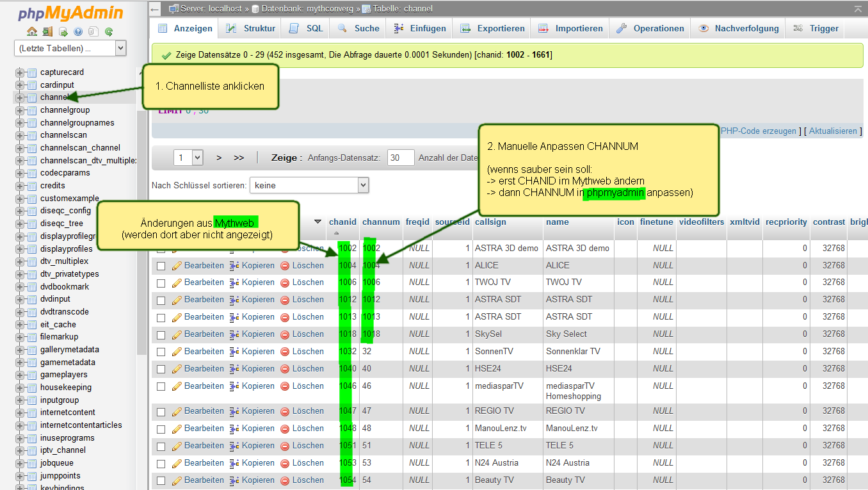Viewport: 868px width, 490px height.
Task: Click delete icon in TELE 5 row
Action: click(x=285, y=446)
